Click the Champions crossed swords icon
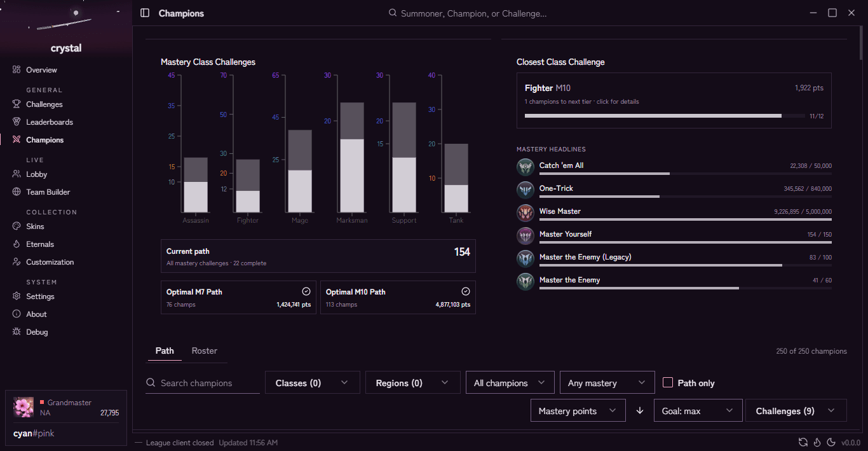This screenshot has height=451, width=868. point(17,140)
